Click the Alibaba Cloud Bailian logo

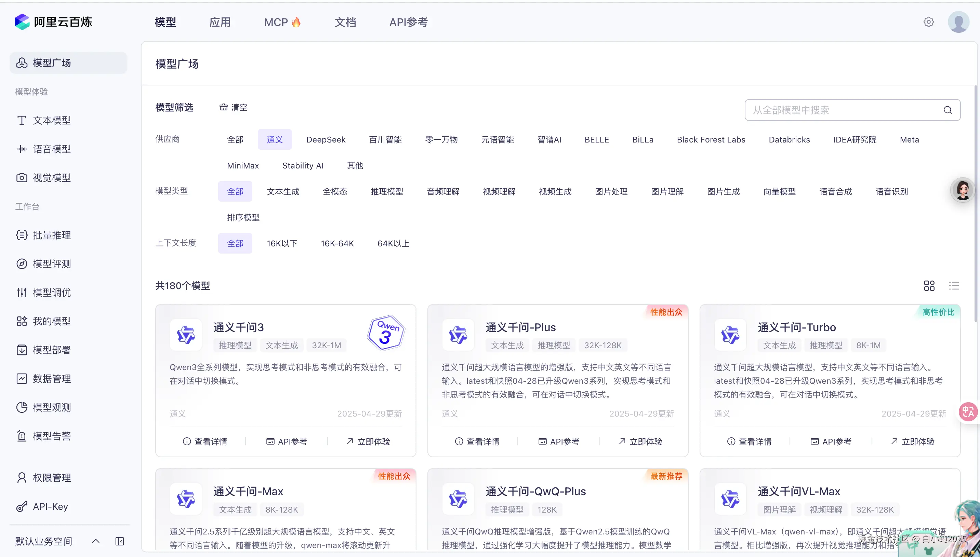[53, 22]
